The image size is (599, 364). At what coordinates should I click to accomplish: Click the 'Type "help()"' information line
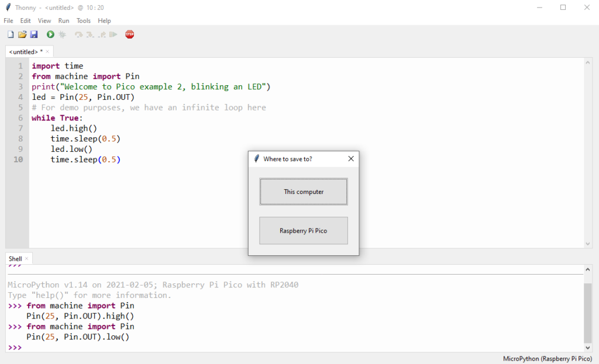click(x=89, y=295)
